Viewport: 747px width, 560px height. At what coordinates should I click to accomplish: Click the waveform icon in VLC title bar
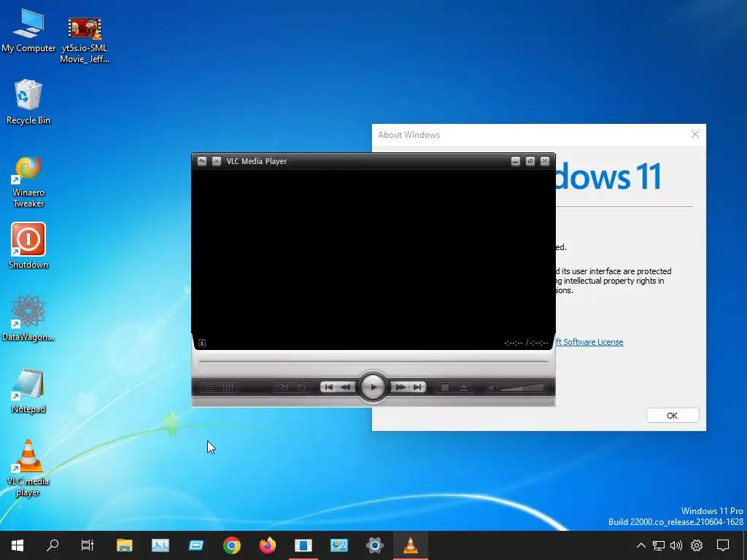tap(202, 161)
